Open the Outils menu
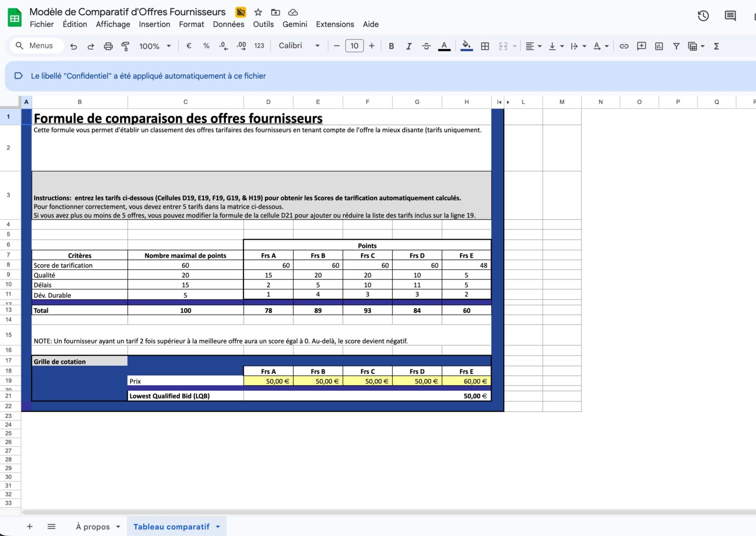The image size is (756, 536). coord(263,24)
